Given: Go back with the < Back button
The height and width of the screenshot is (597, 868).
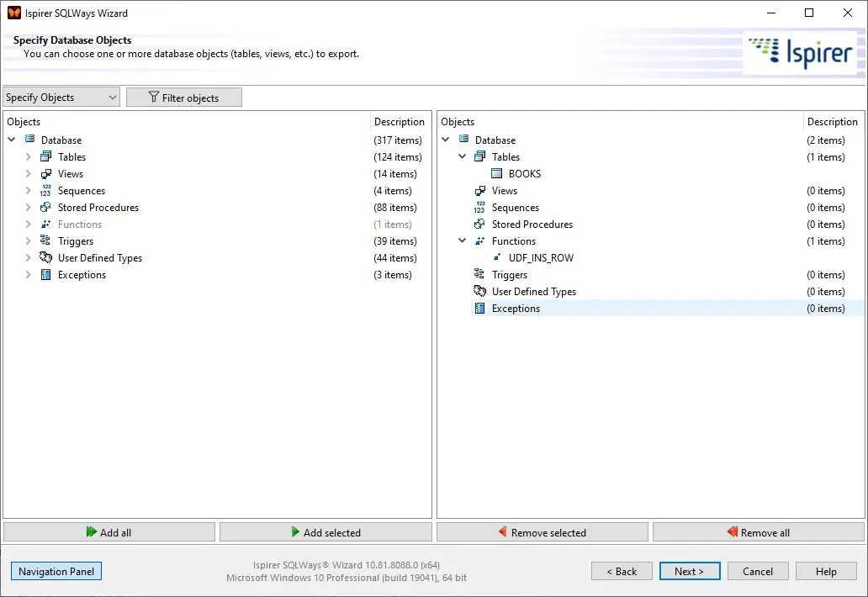Looking at the screenshot, I should click(622, 571).
